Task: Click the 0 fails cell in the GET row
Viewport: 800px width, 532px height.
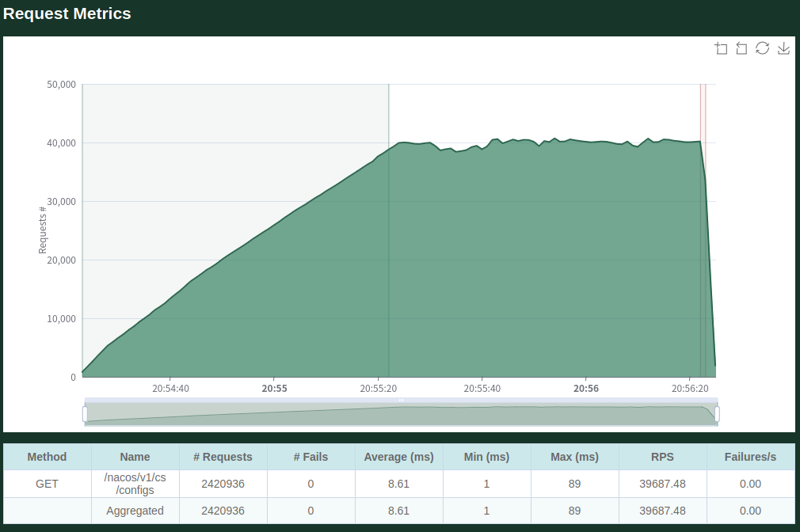Action: (x=310, y=484)
